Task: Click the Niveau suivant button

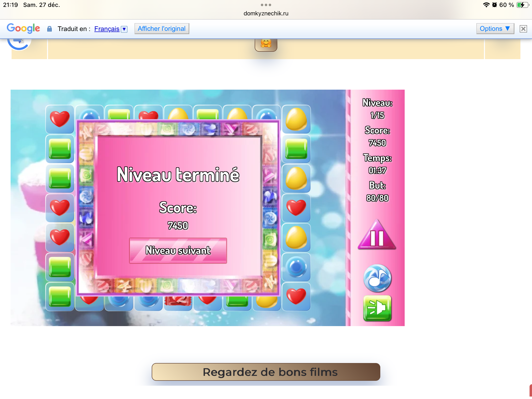Action: click(x=178, y=250)
